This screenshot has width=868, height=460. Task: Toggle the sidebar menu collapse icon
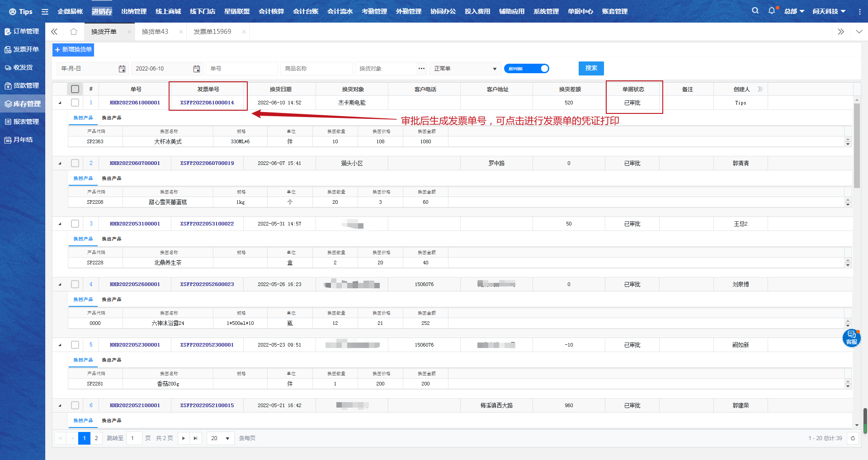tap(45, 12)
